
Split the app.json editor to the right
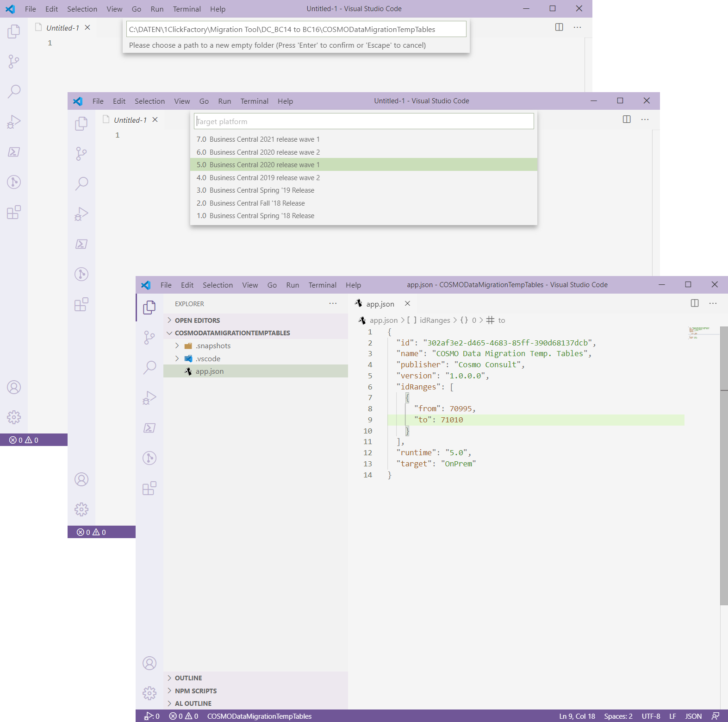[694, 303]
